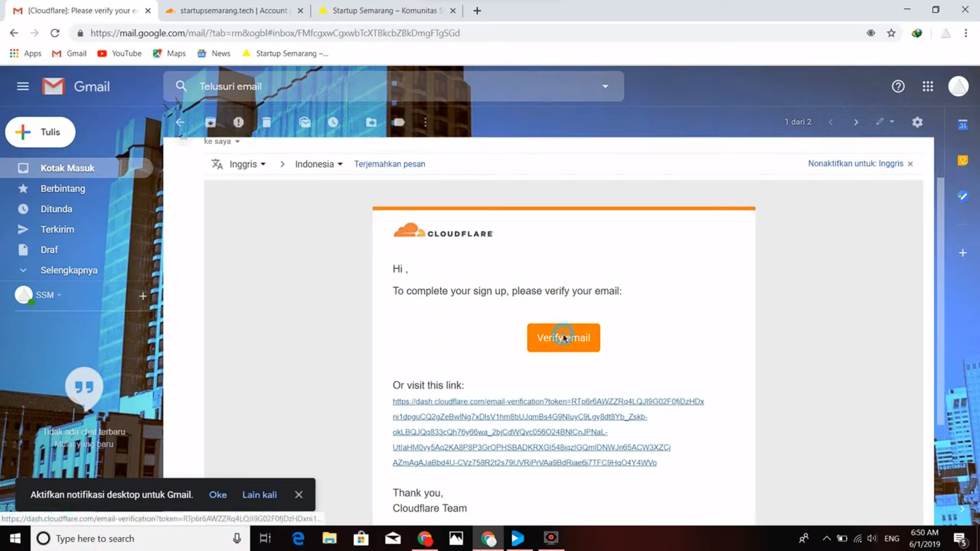Image resolution: width=980 pixels, height=551 pixels.
Task: Click the Verify email button
Action: click(x=563, y=338)
